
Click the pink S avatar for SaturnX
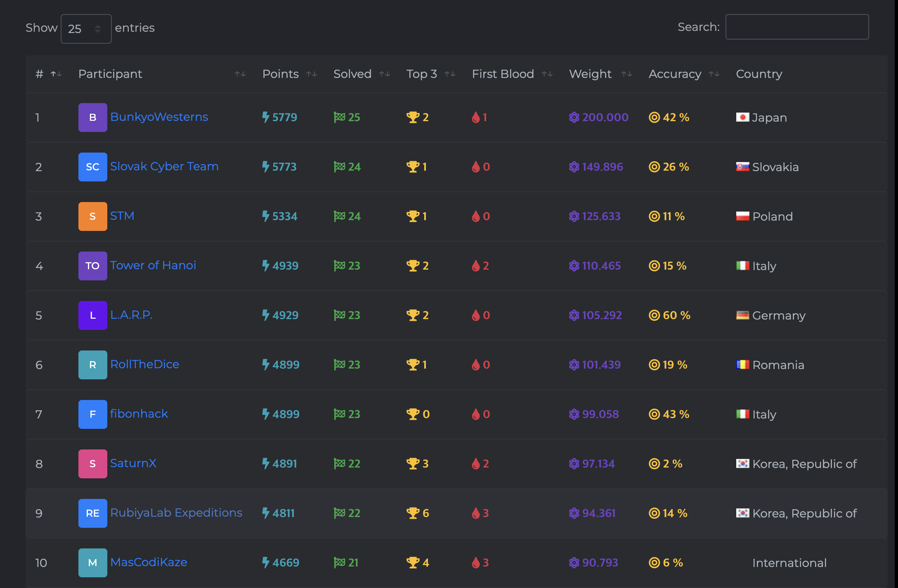[92, 464]
